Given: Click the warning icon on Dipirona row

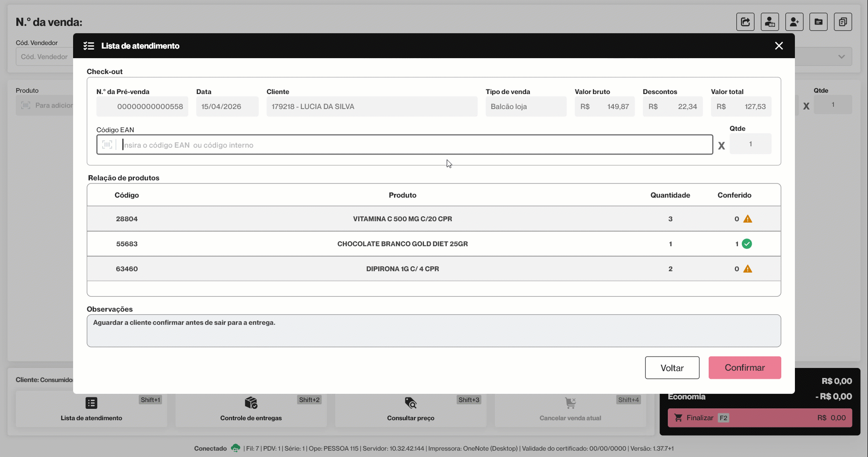Looking at the screenshot, I should pos(748,269).
